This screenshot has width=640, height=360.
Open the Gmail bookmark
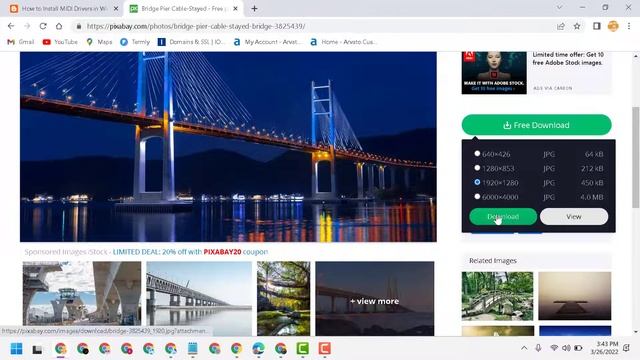click(x=21, y=42)
